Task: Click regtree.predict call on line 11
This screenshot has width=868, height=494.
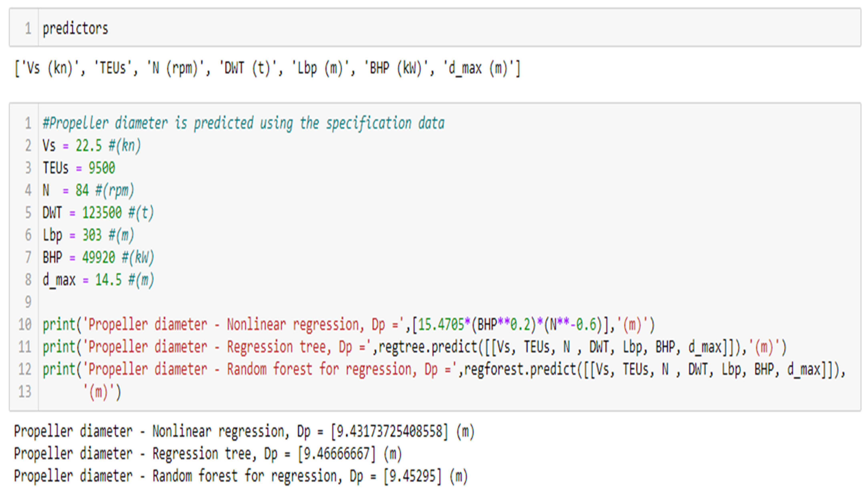Action: pos(428,347)
